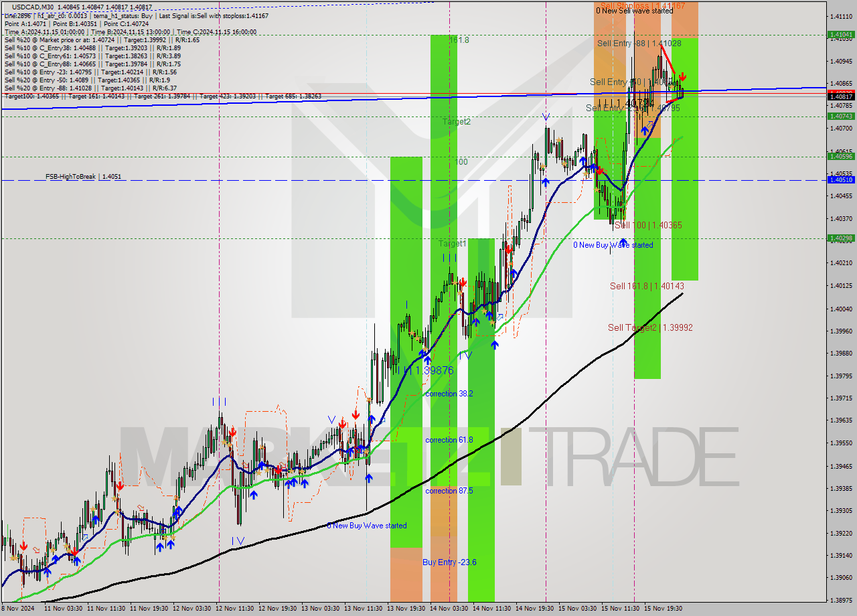
Task: Click the 1.40700 price axis value
Action: [x=841, y=128]
